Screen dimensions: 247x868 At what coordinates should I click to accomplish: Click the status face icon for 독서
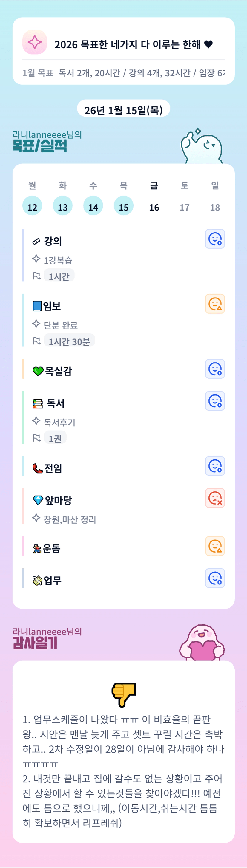[x=215, y=401]
